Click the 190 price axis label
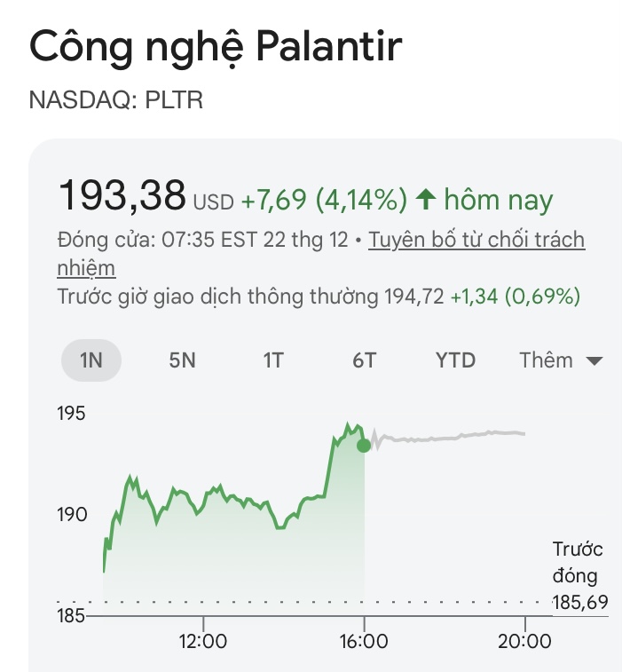This screenshot has width=622, height=672. tap(72, 514)
